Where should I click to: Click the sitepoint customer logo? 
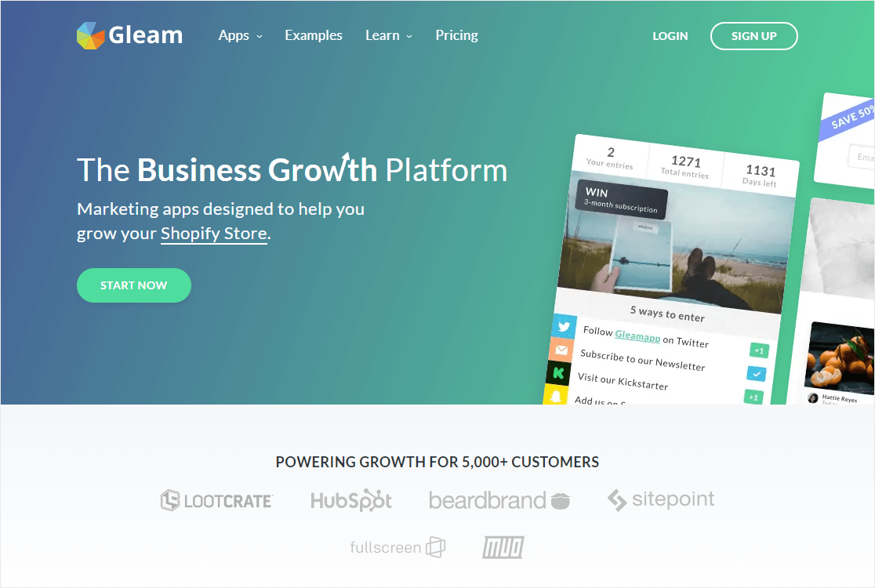pyautogui.click(x=661, y=500)
